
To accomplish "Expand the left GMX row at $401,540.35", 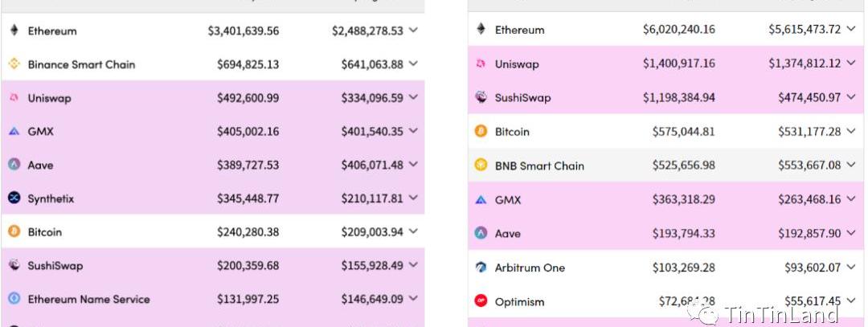I will click(413, 131).
